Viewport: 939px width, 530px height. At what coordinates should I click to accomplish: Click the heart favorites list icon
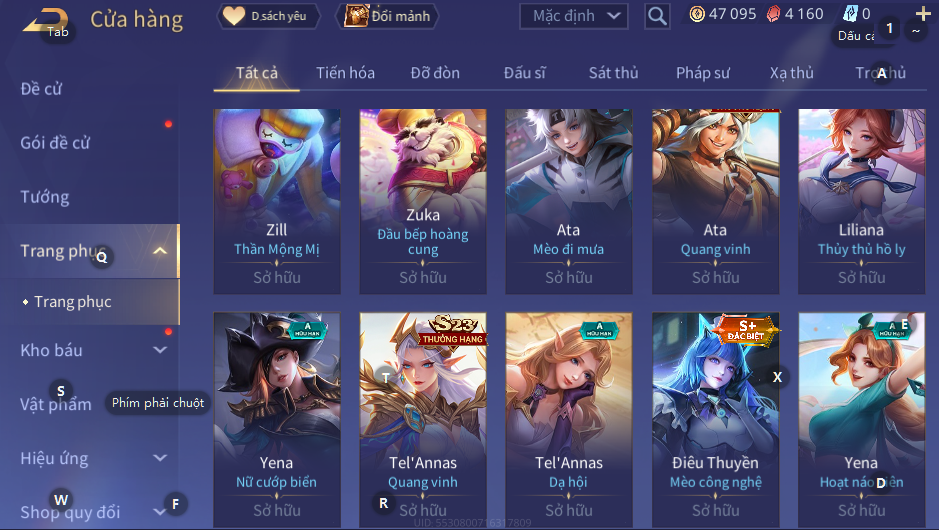(x=234, y=16)
